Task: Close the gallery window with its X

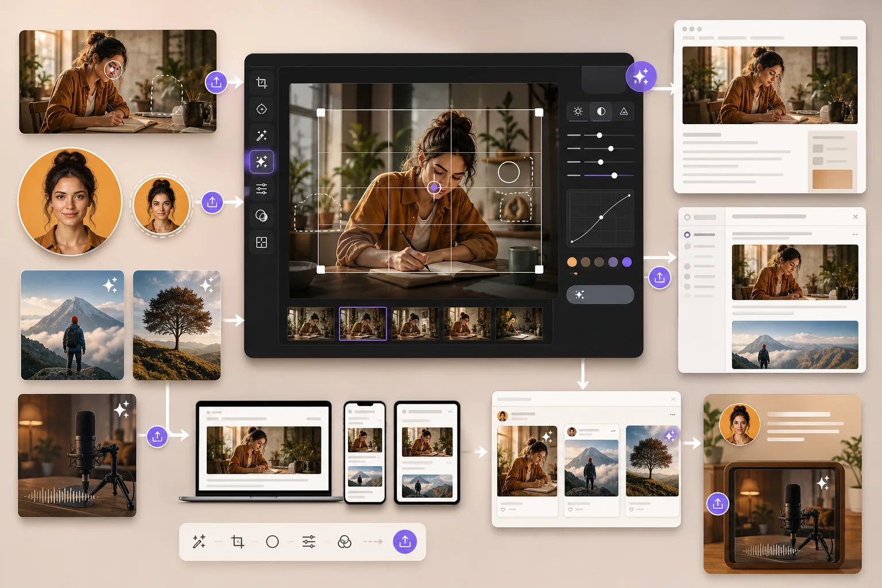Action: 855,216
